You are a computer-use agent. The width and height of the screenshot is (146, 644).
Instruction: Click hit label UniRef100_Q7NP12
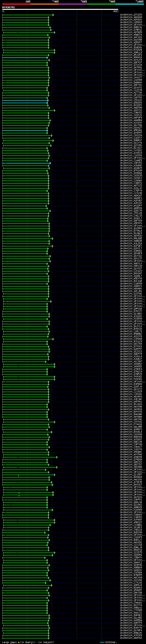tap(131, 30)
